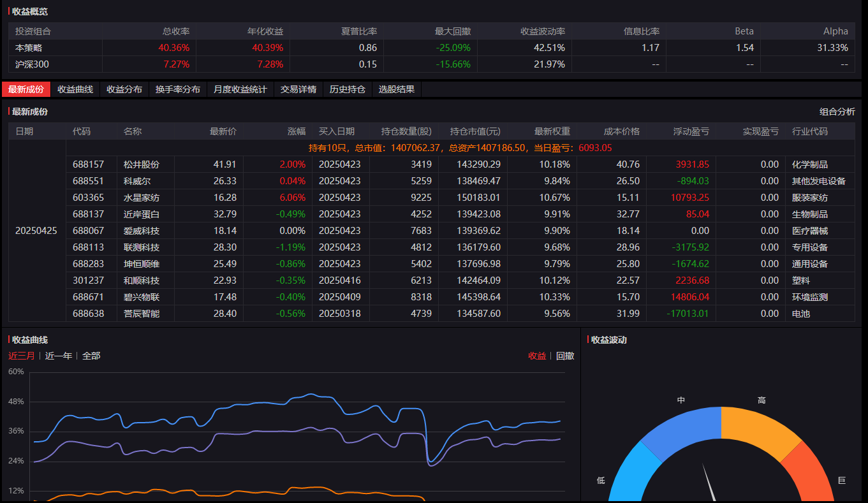868x503 pixels.
Task: Set chart range to 全部
Action: 91,356
